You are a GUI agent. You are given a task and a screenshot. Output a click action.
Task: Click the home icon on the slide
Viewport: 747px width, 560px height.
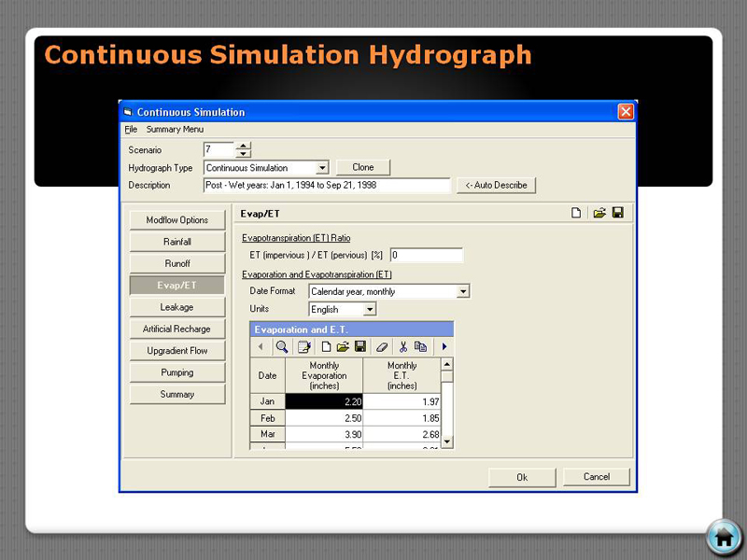pyautogui.click(x=723, y=538)
